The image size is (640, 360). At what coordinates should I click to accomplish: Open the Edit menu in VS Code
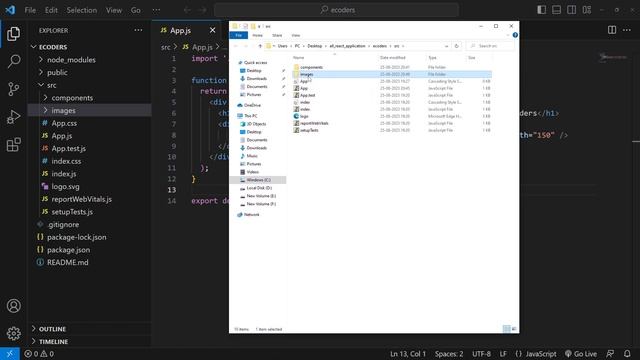(51, 10)
